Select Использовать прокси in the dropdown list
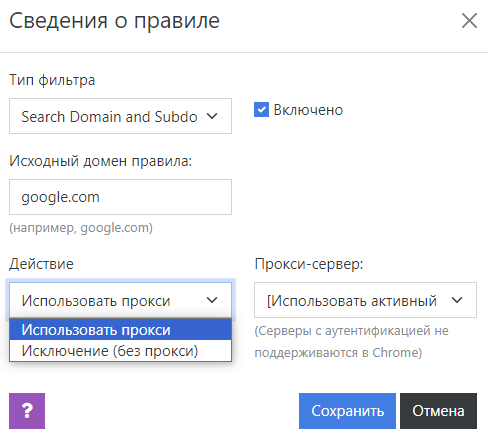This screenshot has width=488, height=437. click(x=120, y=329)
